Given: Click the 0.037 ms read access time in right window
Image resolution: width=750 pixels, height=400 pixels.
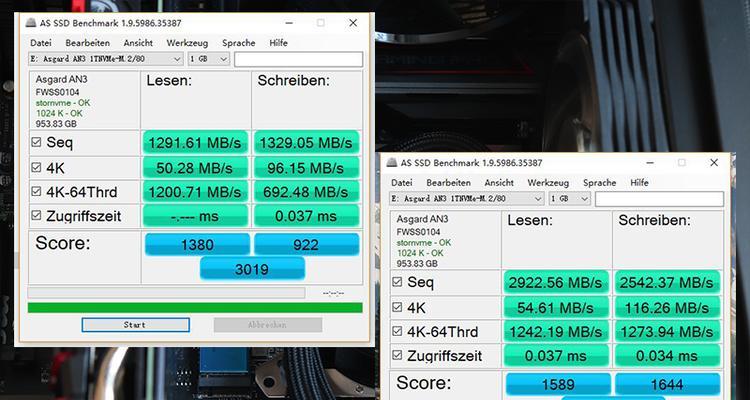Looking at the screenshot, I should (x=556, y=355).
